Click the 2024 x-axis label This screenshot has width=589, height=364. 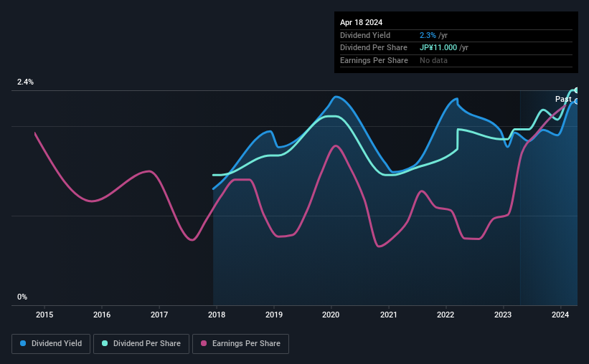tap(560, 315)
